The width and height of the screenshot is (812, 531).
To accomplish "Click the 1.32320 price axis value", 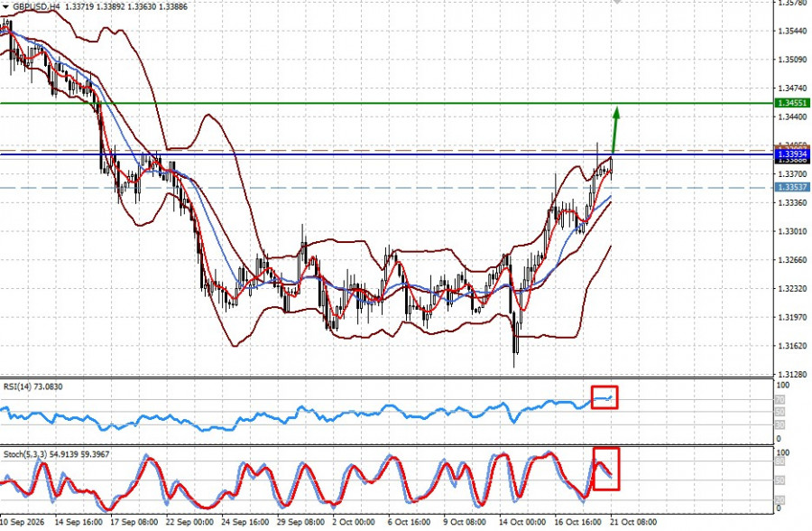I will coord(792,288).
